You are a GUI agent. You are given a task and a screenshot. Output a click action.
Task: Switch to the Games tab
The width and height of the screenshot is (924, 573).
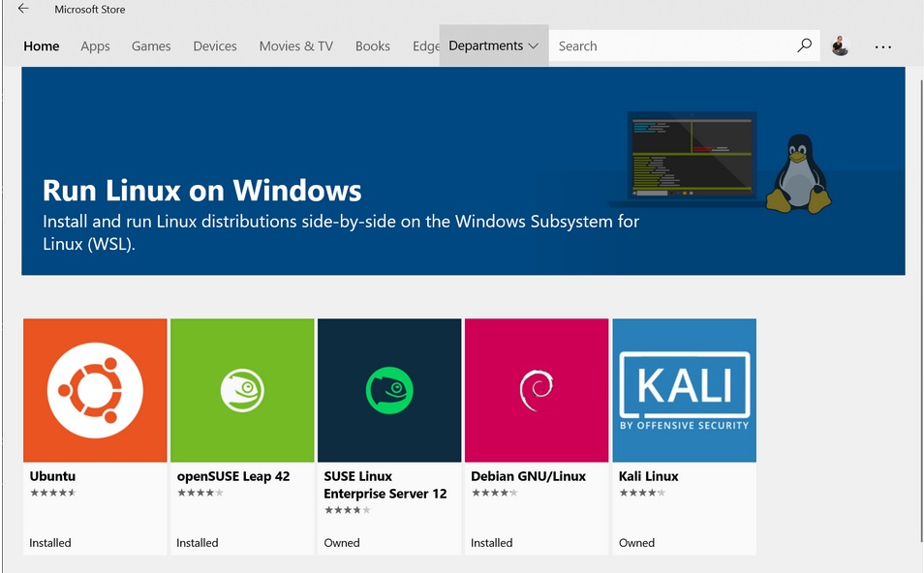point(151,45)
